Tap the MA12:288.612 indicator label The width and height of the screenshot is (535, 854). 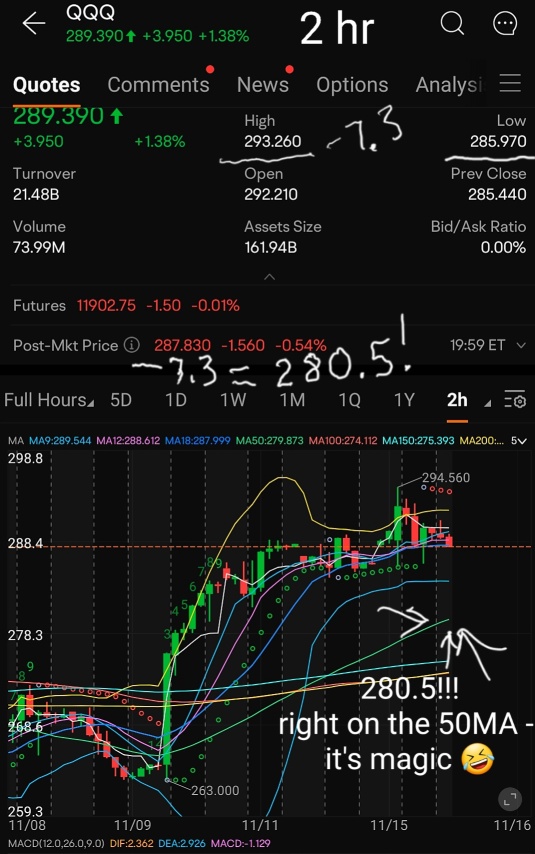pos(128,440)
